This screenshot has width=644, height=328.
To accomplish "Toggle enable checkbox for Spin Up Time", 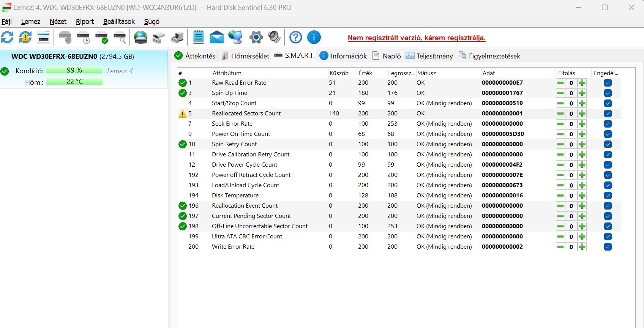I will (608, 93).
